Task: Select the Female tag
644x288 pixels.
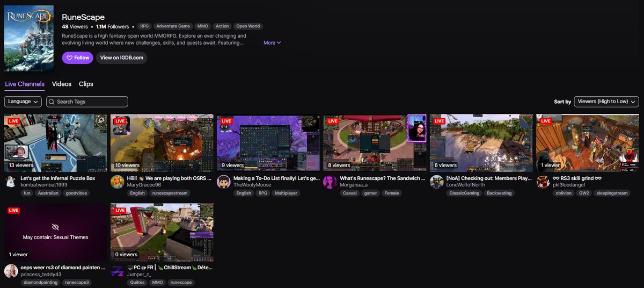Action: [392, 193]
